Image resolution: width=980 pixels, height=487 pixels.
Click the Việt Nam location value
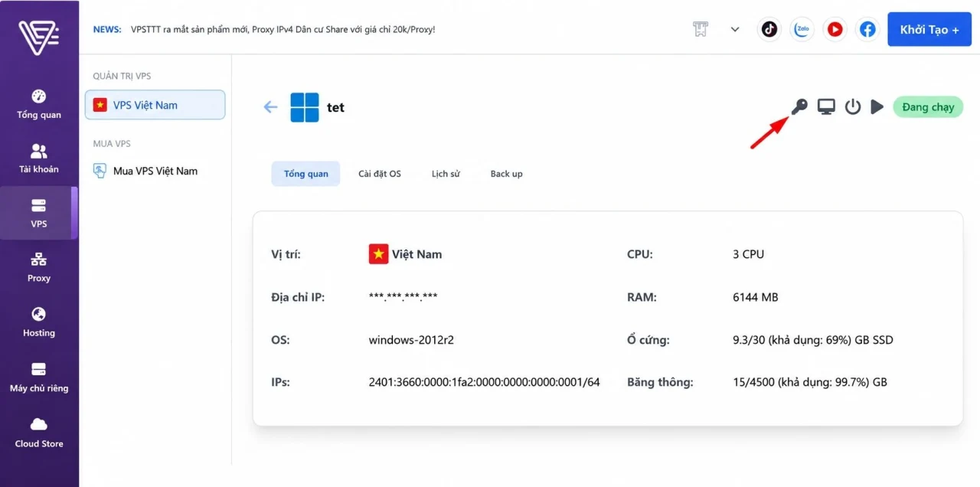coord(405,253)
